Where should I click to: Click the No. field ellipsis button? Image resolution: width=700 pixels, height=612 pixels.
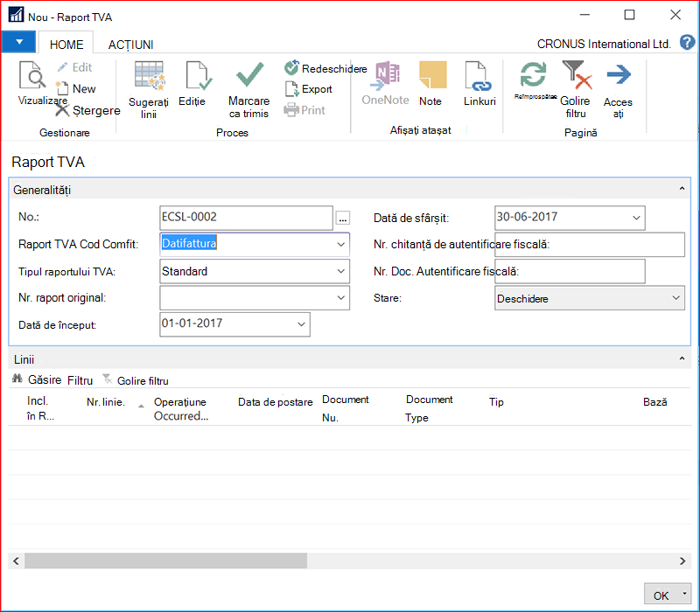pos(343,218)
